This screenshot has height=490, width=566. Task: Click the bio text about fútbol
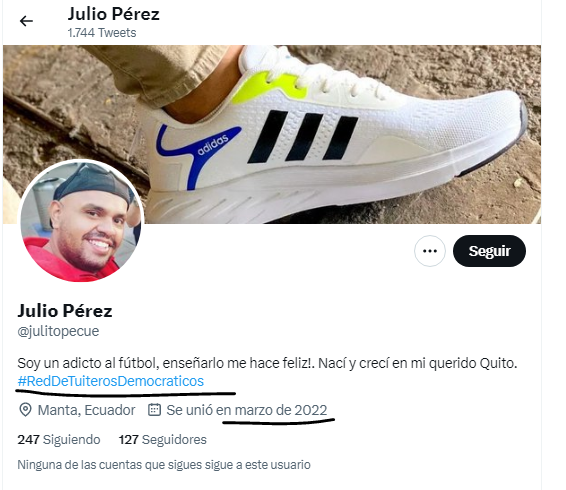[267, 363]
